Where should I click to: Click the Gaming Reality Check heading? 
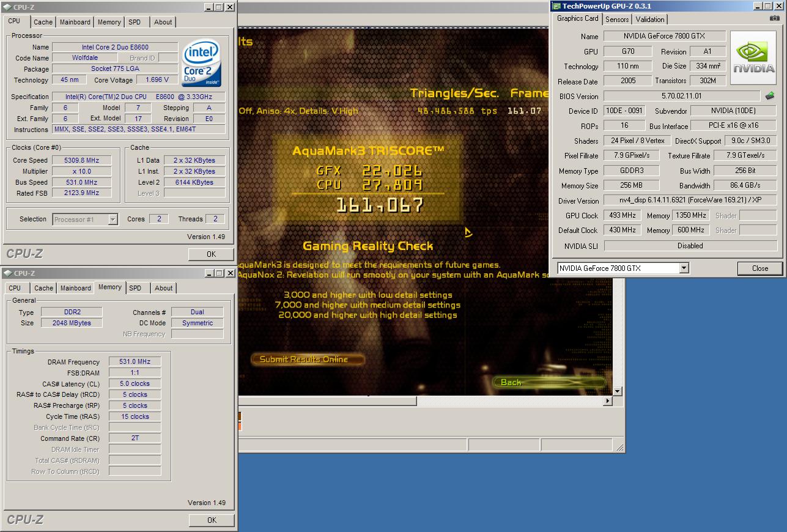368,246
